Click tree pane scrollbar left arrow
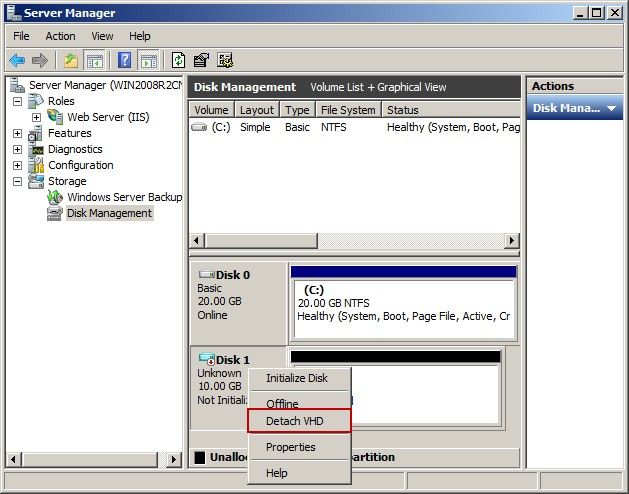 point(13,459)
